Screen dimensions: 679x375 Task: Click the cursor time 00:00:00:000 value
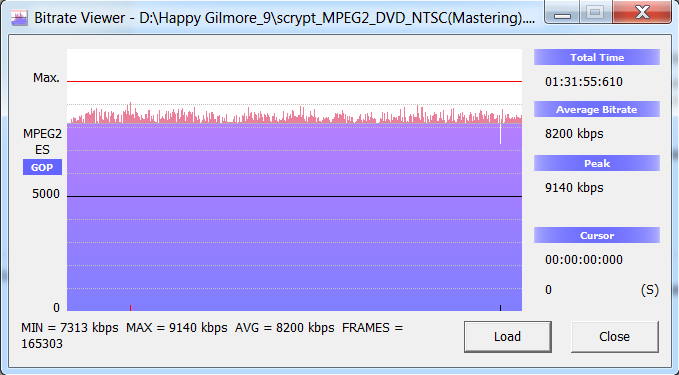(x=584, y=259)
